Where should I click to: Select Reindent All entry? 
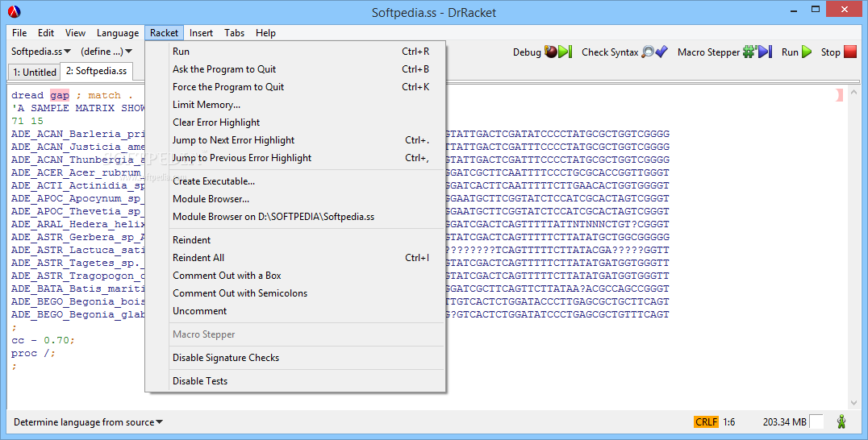pyautogui.click(x=295, y=258)
